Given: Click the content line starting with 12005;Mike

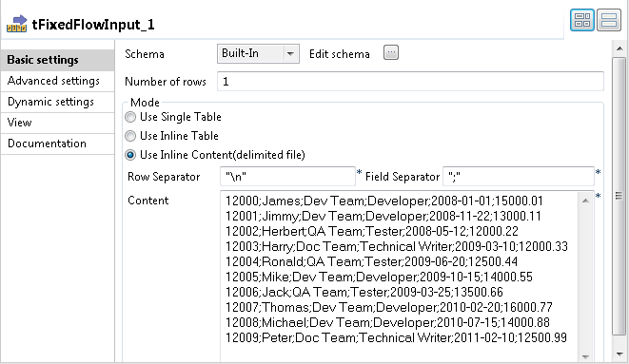Looking at the screenshot, I should [x=379, y=277].
